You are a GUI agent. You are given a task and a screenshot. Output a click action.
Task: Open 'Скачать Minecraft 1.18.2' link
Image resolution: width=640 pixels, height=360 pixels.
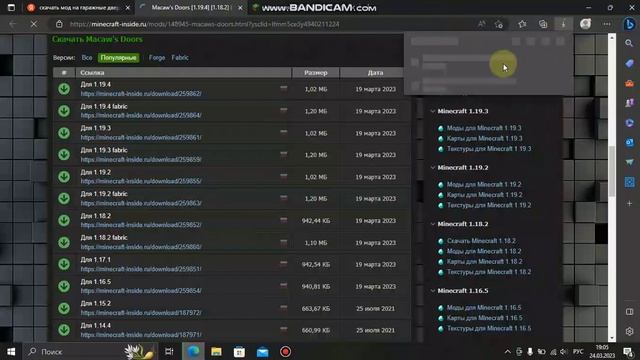(481, 241)
